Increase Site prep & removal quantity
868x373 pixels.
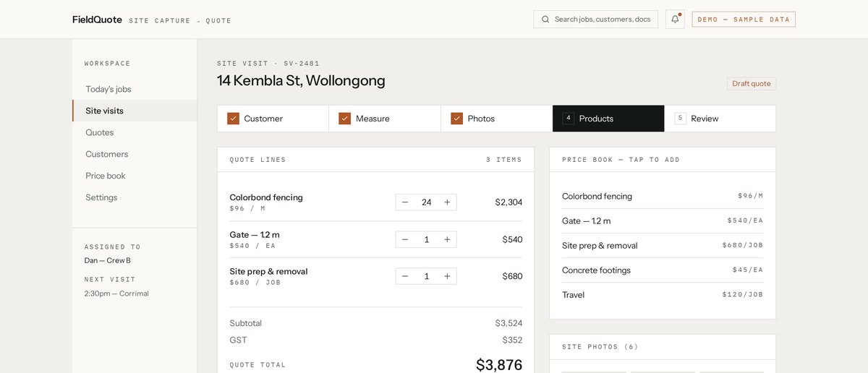point(447,276)
